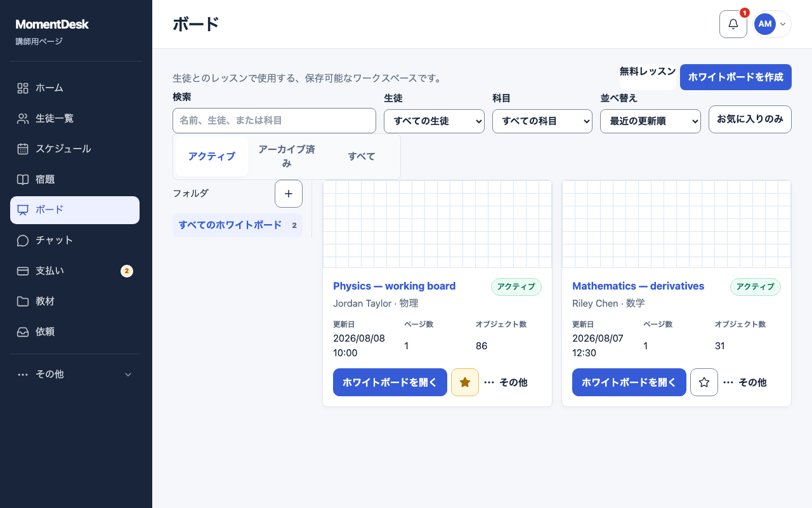The height and width of the screenshot is (508, 812).
Task: Click object count 86 on Physics card
Action: (x=481, y=346)
